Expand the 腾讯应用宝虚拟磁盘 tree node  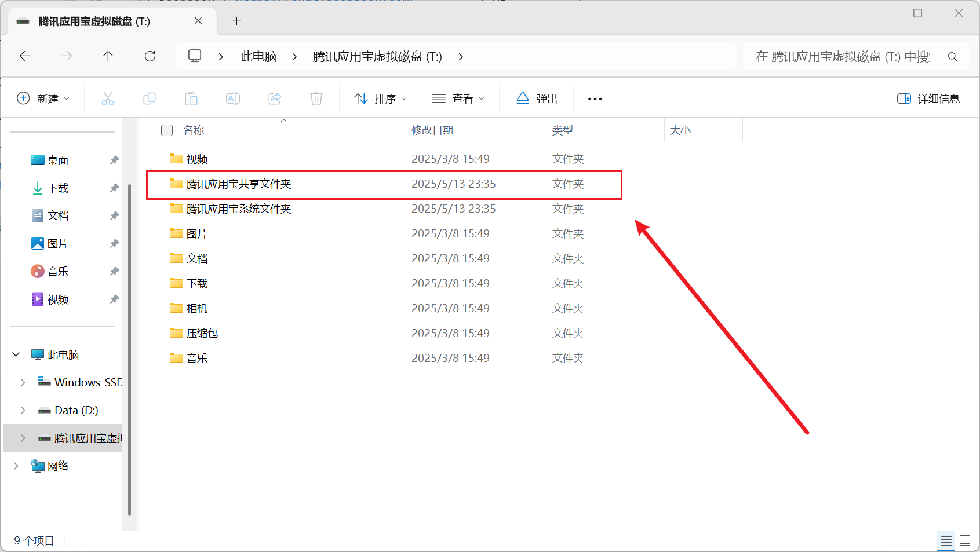(x=23, y=438)
